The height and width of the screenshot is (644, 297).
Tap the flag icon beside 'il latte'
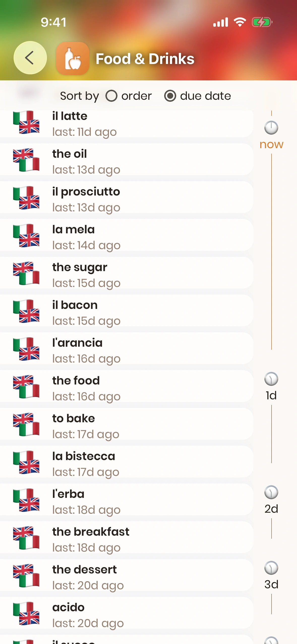pos(26,122)
